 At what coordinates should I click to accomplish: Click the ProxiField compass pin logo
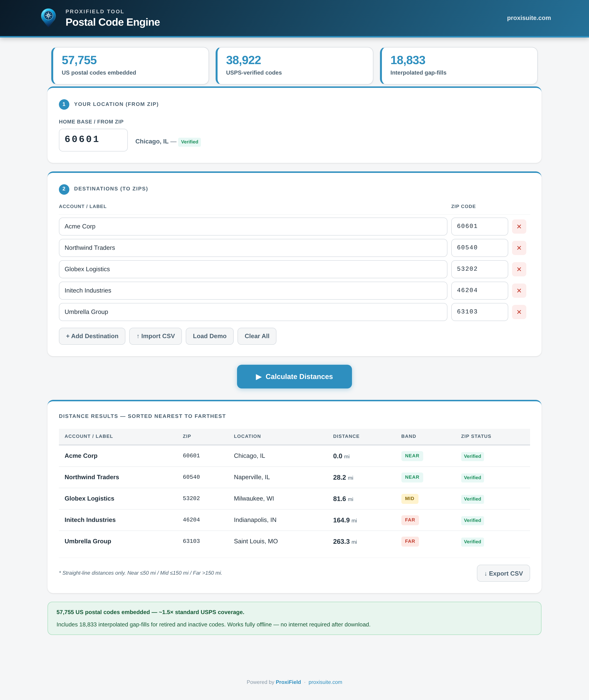point(48,17)
